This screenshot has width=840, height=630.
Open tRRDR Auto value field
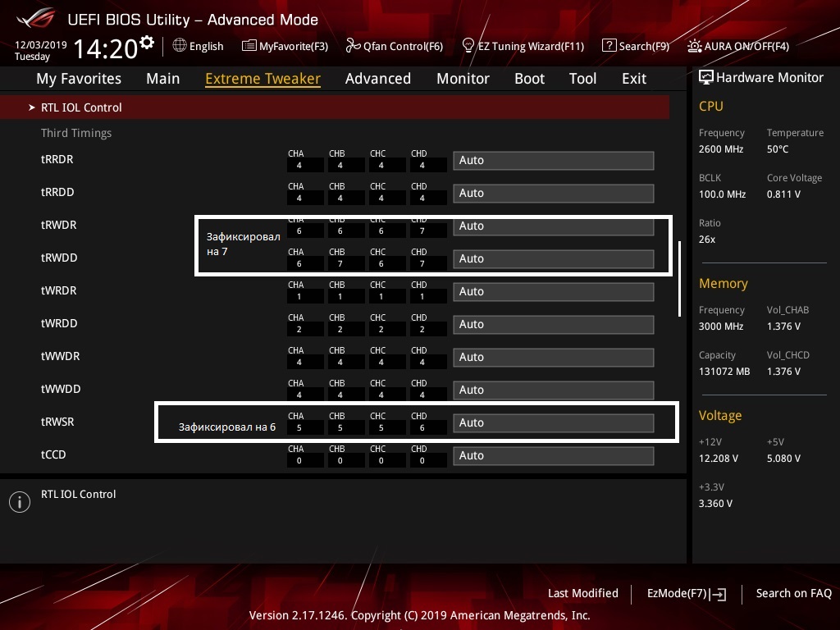click(554, 160)
